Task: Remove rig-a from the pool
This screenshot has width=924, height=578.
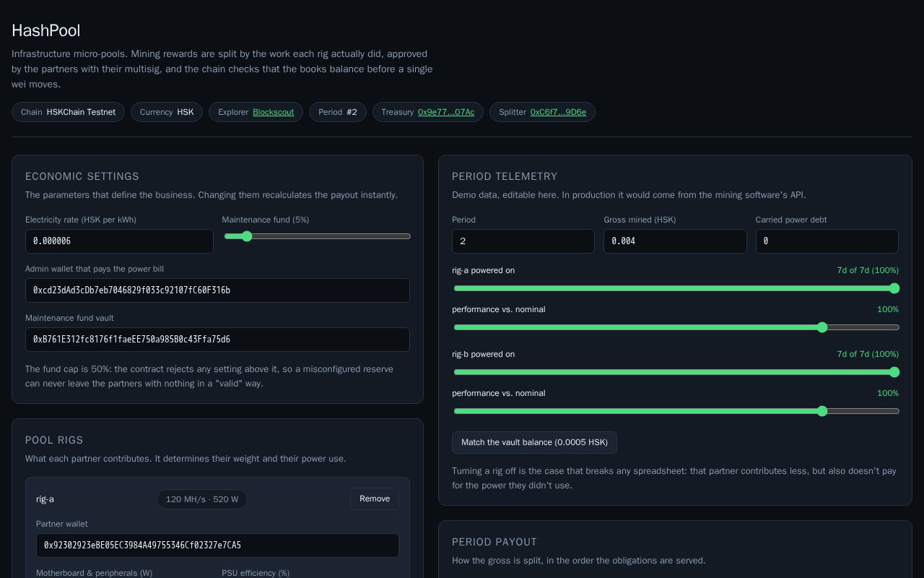Action: (x=375, y=499)
